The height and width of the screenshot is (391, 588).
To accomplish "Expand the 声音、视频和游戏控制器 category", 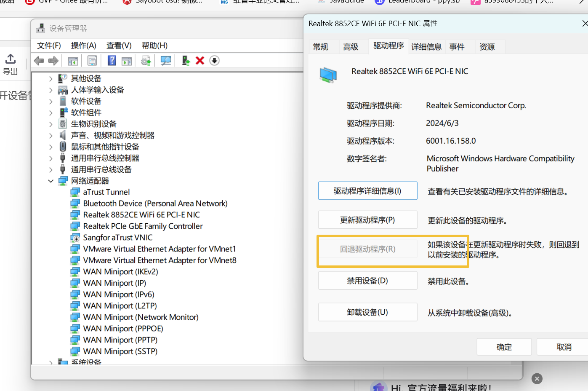I will point(51,135).
